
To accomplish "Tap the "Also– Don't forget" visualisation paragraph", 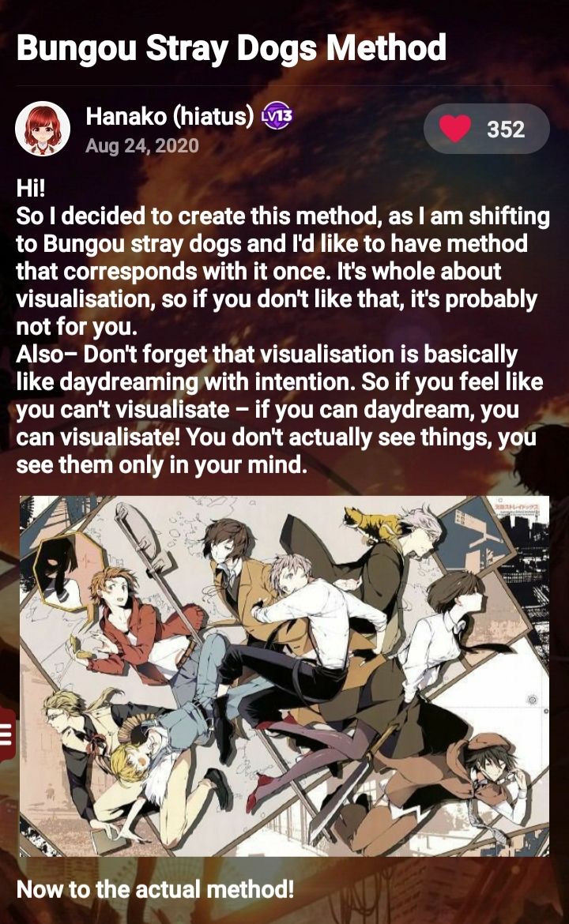I will point(280,410).
